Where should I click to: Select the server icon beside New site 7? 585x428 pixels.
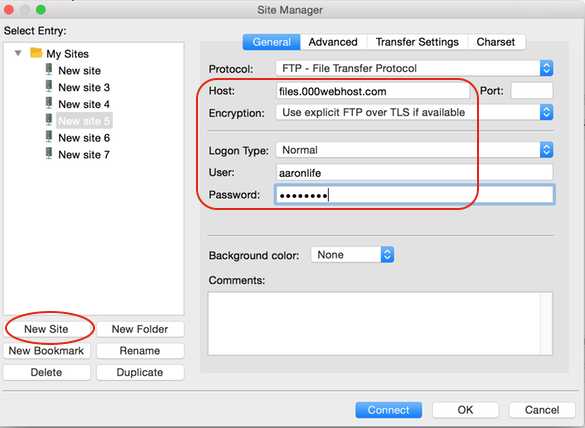[x=49, y=153]
